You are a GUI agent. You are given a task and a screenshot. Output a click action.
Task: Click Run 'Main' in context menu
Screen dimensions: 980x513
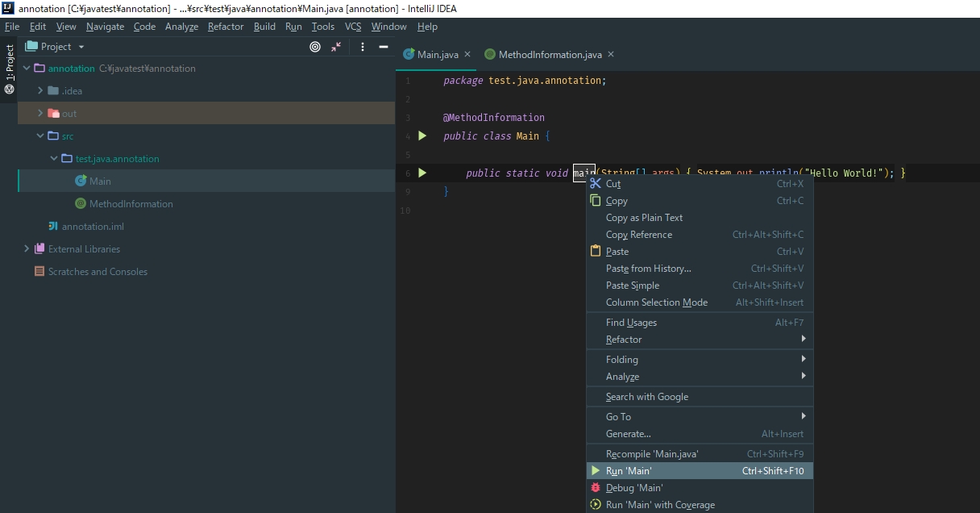pos(700,471)
